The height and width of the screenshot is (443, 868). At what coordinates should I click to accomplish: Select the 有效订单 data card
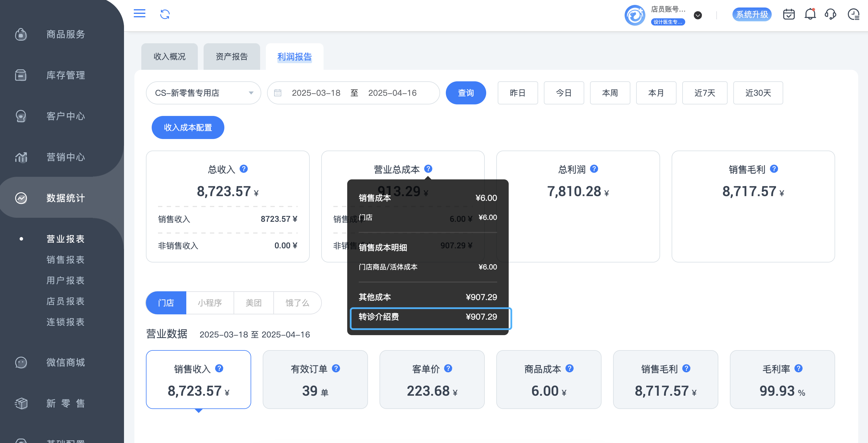[315, 380]
